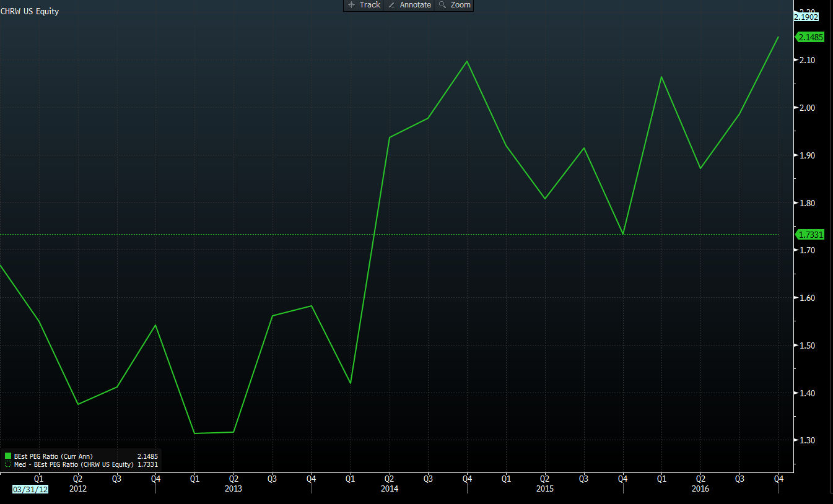Select the BEst PEG Ratio (Curr Ann) legend label

[53, 456]
